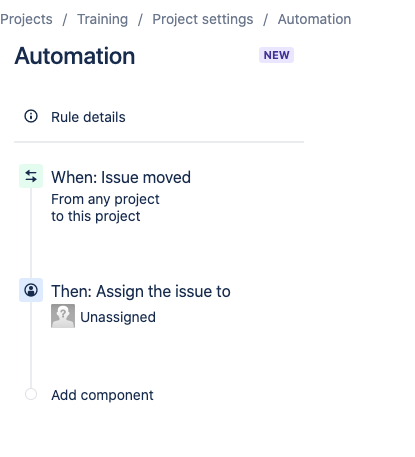Image resolution: width=415 pixels, height=457 pixels.
Task: Click the Automation page heading
Action: (75, 56)
